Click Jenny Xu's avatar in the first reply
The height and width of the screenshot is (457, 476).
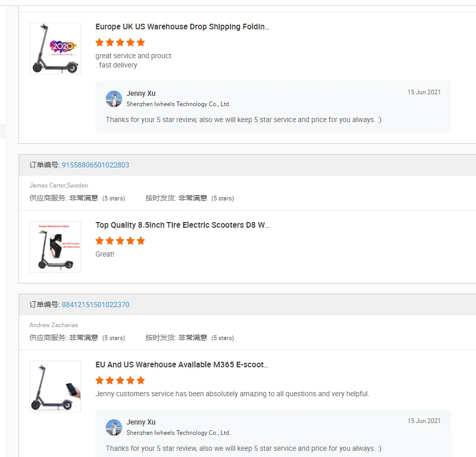click(x=114, y=99)
